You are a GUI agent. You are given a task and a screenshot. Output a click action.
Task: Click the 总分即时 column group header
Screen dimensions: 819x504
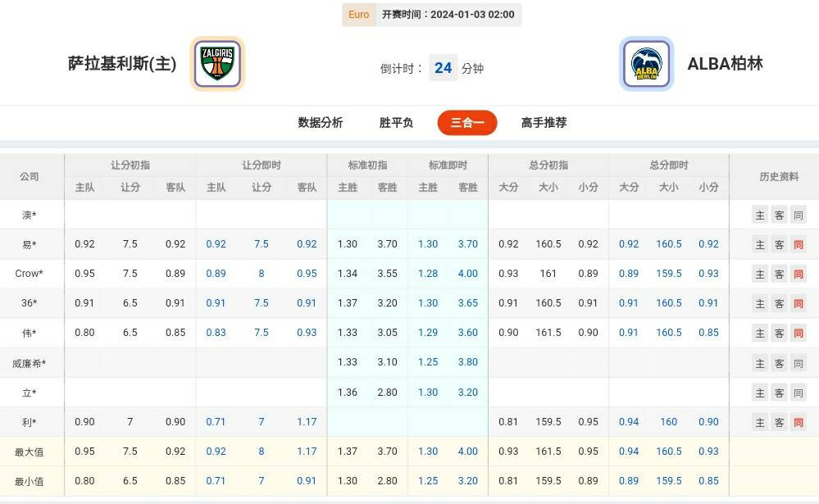coord(669,165)
